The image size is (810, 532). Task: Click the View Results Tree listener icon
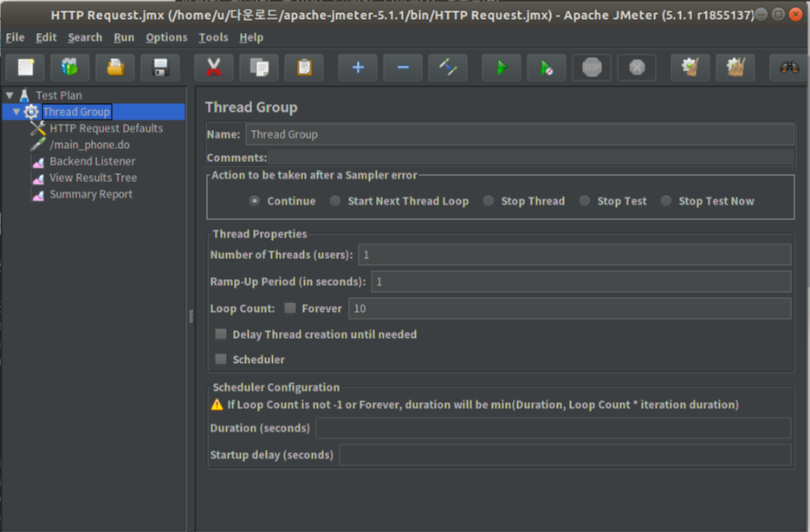coord(38,178)
